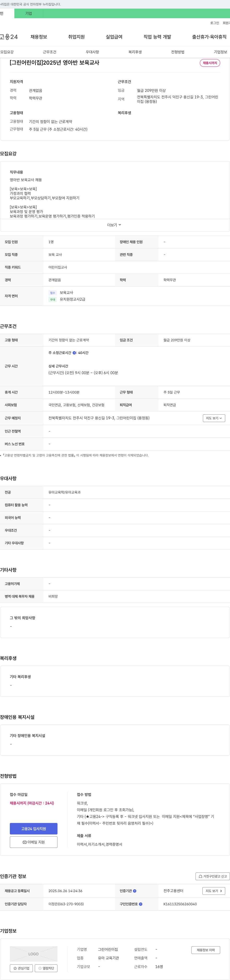This screenshot has width=230, height=980.
Task: Select registration date 2025.06.26 14:24:36
Action: [65, 891]
